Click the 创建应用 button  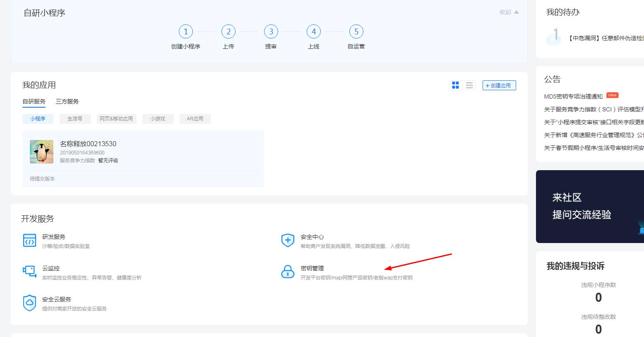coord(499,85)
